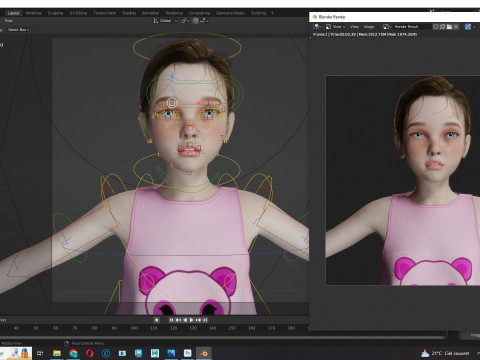Image resolution: width=480 pixels, height=360 pixels.
Task: Click frame 100 on timeline ruler
Action: click(134, 328)
